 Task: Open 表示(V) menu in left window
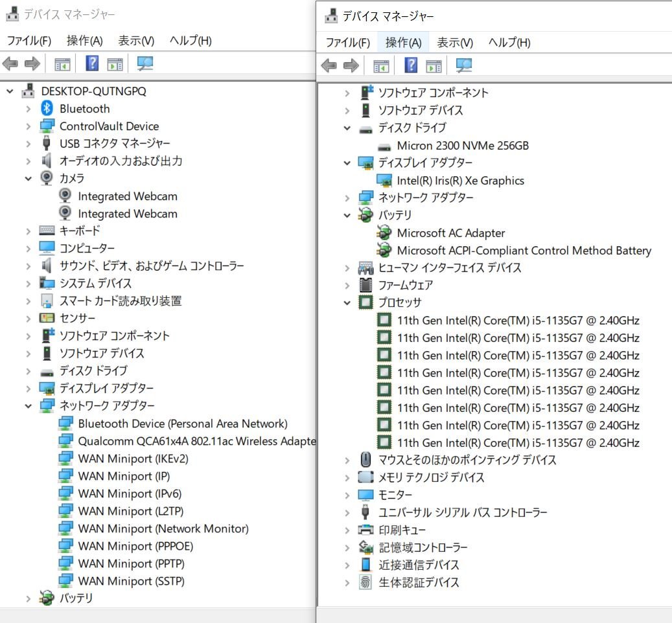(136, 41)
